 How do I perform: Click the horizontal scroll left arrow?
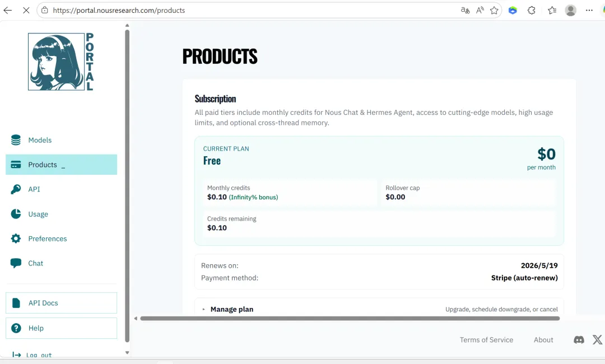[136, 319]
